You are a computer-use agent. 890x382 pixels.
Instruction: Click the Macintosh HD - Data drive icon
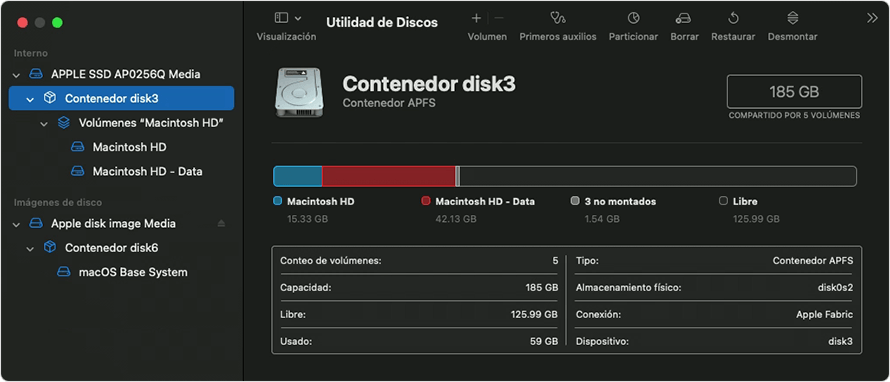77,171
